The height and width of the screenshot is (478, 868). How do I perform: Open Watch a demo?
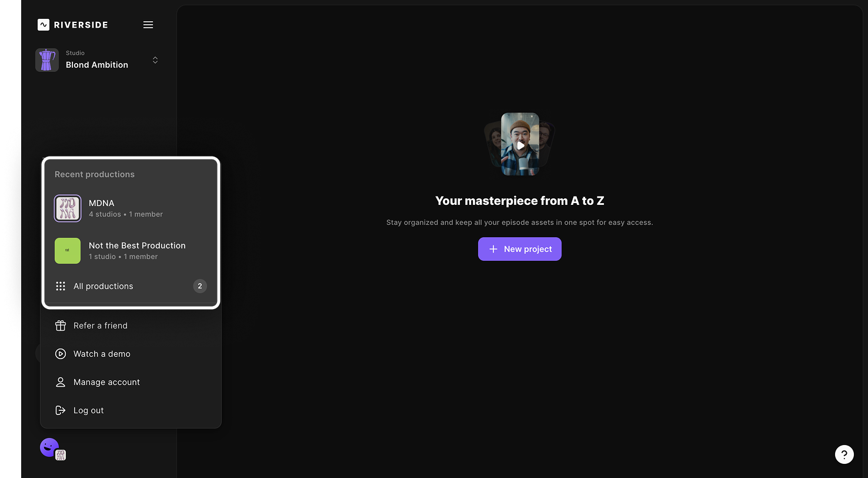tap(131, 354)
